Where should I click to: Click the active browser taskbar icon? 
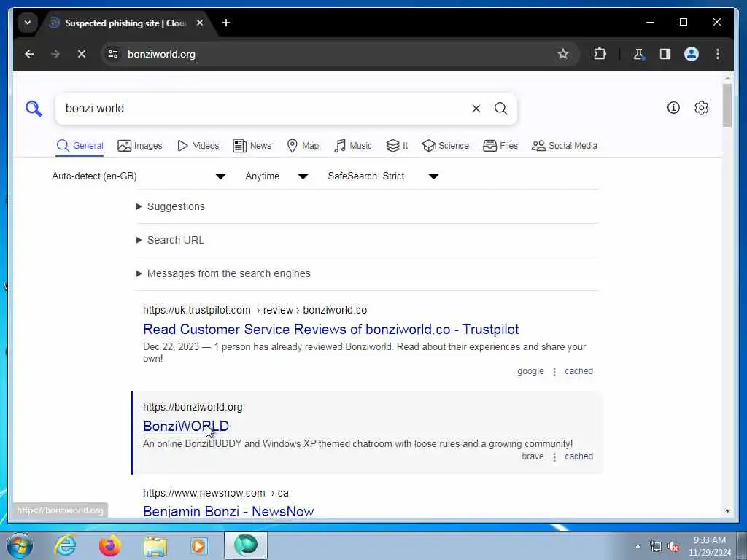pyautogui.click(x=246, y=545)
